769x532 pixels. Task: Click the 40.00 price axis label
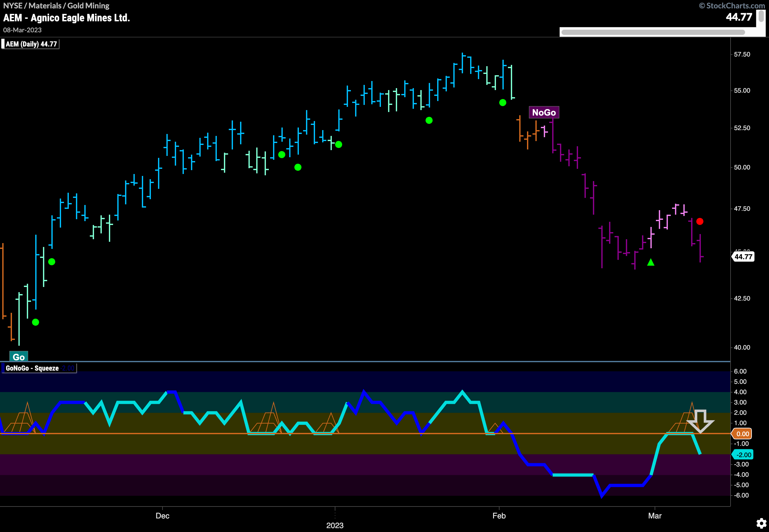742,347
